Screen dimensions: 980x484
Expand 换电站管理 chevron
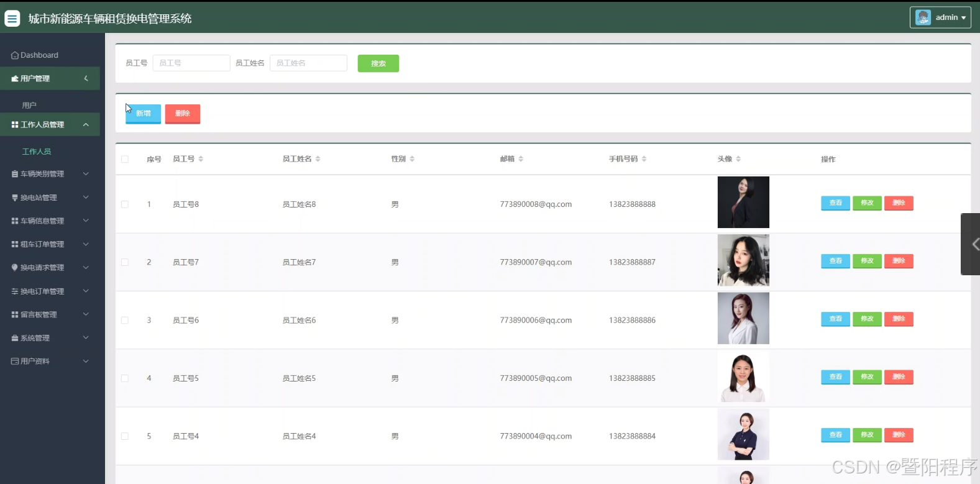86,198
